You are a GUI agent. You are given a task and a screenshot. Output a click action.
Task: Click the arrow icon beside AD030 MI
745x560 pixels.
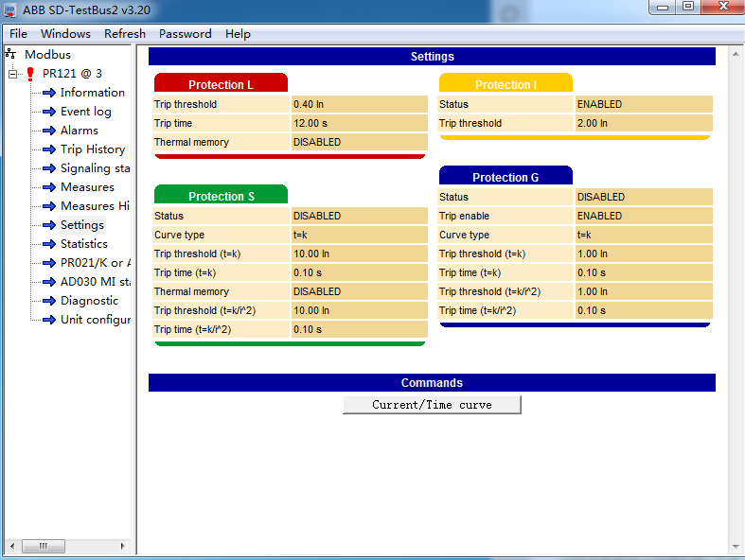(49, 282)
